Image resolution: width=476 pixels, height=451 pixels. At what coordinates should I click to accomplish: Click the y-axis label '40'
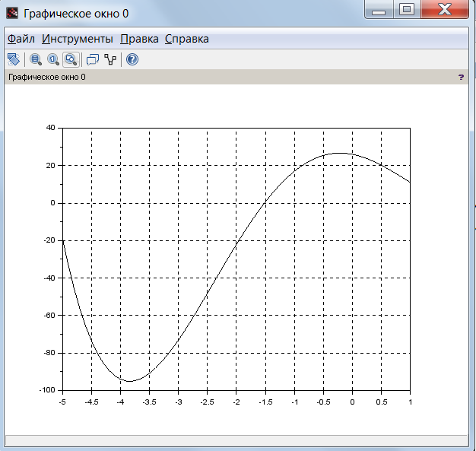[x=51, y=128]
